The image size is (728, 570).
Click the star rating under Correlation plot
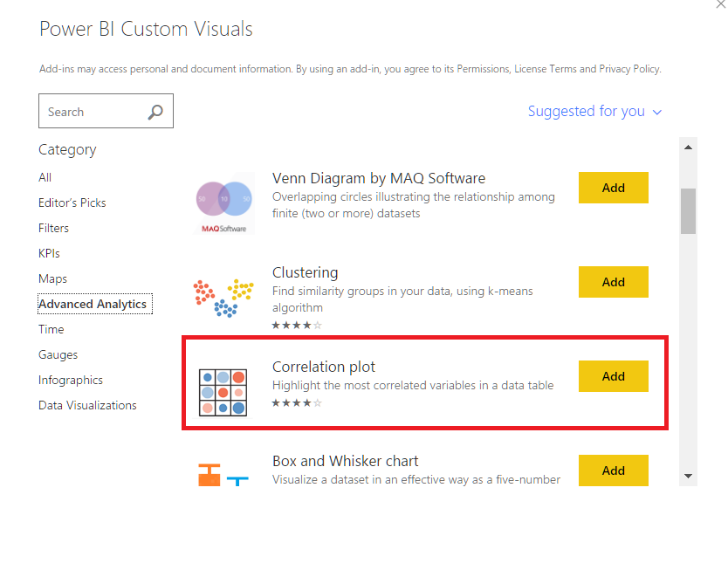tap(297, 403)
